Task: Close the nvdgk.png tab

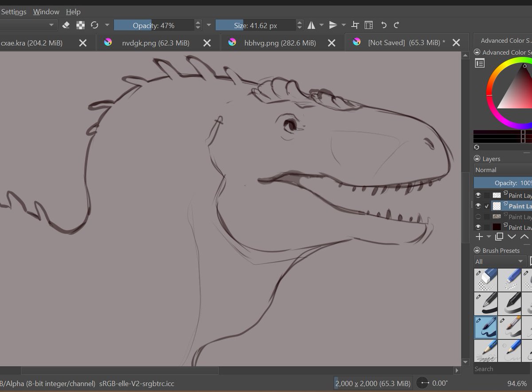Action: click(x=207, y=43)
